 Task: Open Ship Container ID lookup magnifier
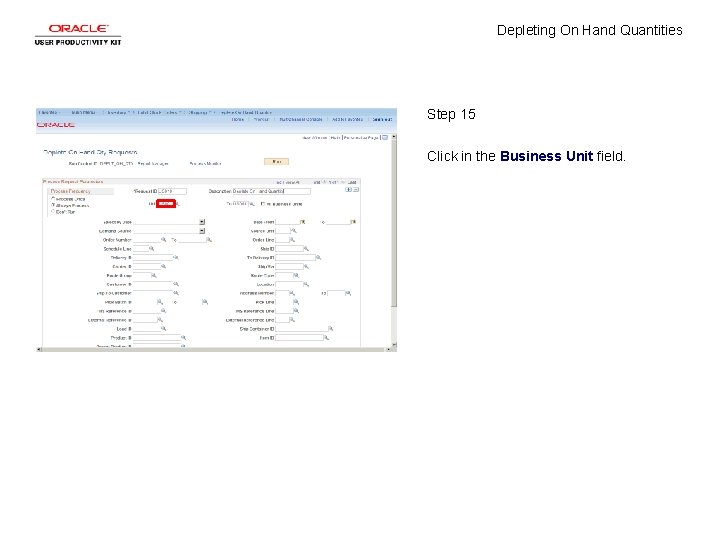(x=331, y=329)
